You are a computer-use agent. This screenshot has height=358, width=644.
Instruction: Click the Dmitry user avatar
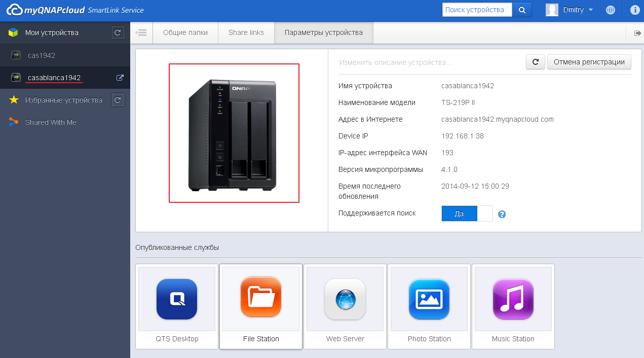552,10
